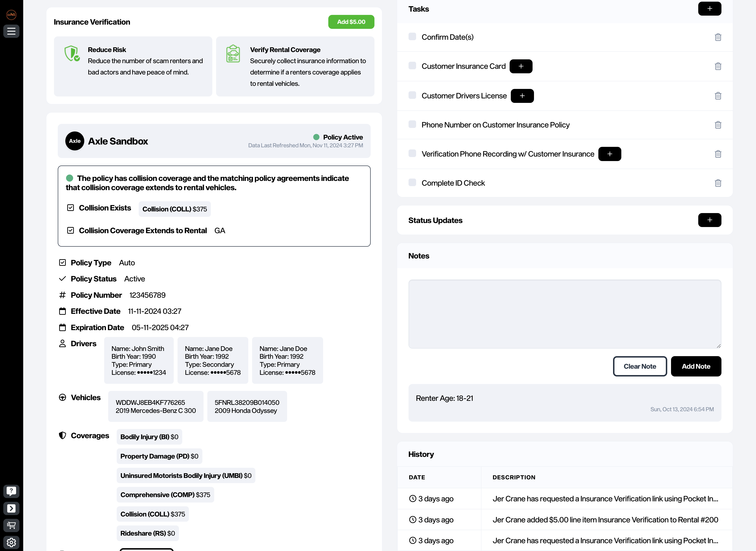The height and width of the screenshot is (551, 756).
Task: Add a new status update
Action: [x=709, y=220]
